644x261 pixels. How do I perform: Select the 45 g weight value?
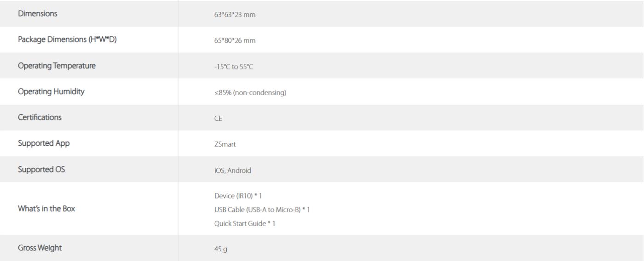click(x=215, y=249)
